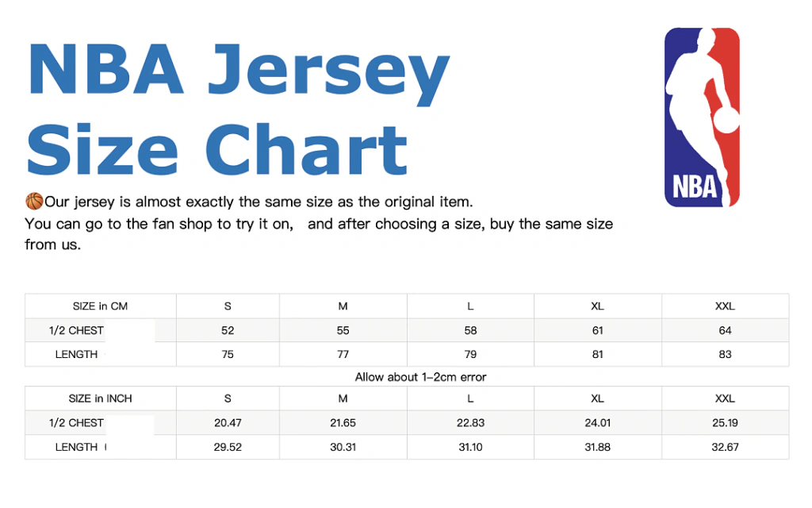Screen dimensions: 812x508
Task: Click the Allow about 1-2cm error note
Action: coord(420,377)
